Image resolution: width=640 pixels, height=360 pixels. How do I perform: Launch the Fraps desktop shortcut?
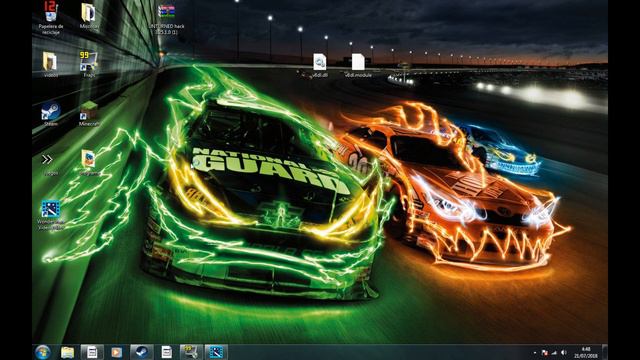click(x=89, y=64)
